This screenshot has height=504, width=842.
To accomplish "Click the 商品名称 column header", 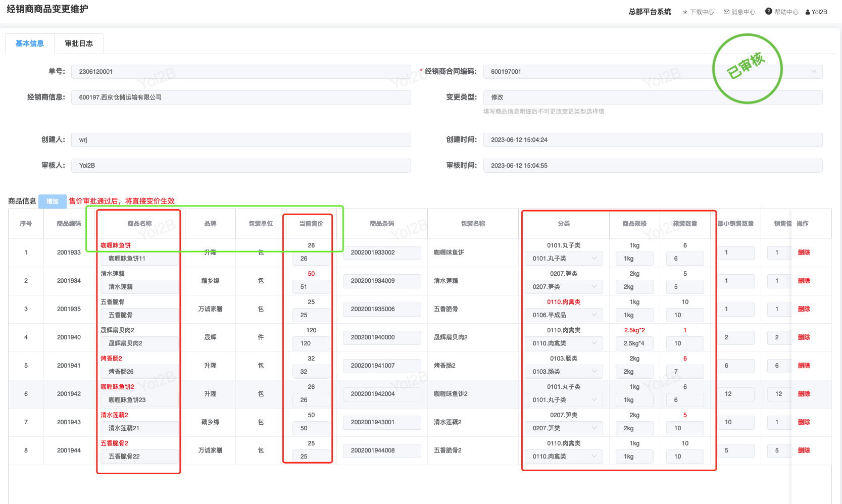I will click(x=139, y=224).
